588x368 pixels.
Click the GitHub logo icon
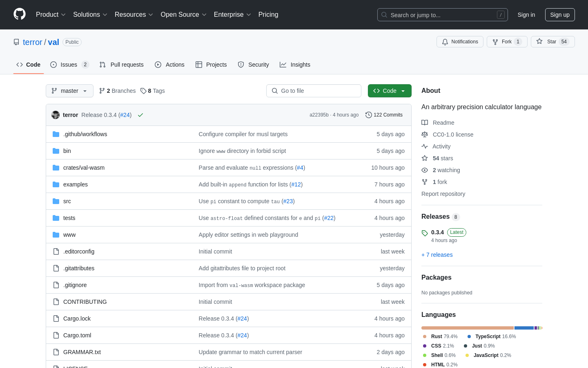(20, 14)
